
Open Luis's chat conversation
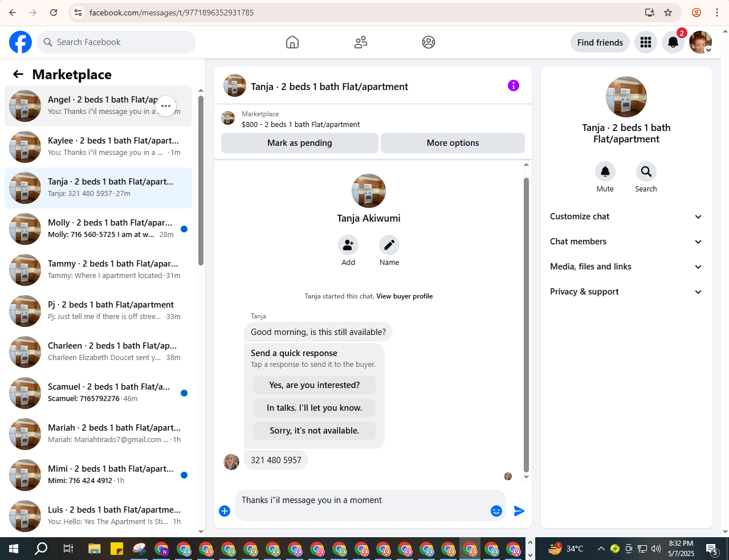point(98,516)
